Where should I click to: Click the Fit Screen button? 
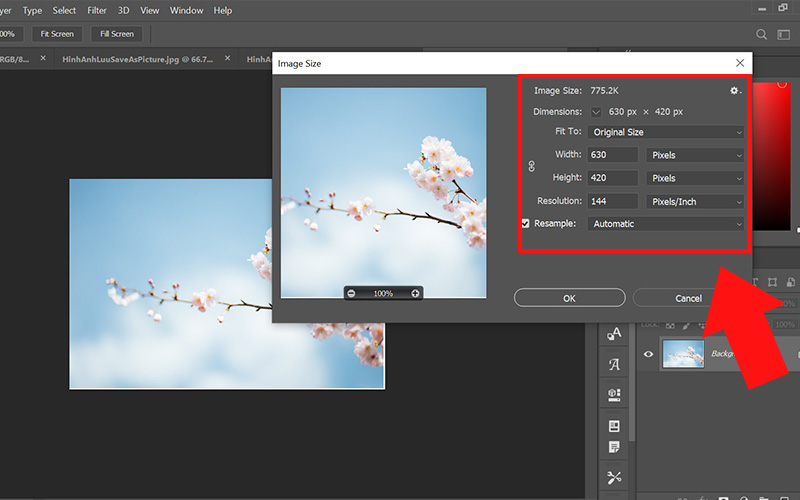(x=57, y=34)
